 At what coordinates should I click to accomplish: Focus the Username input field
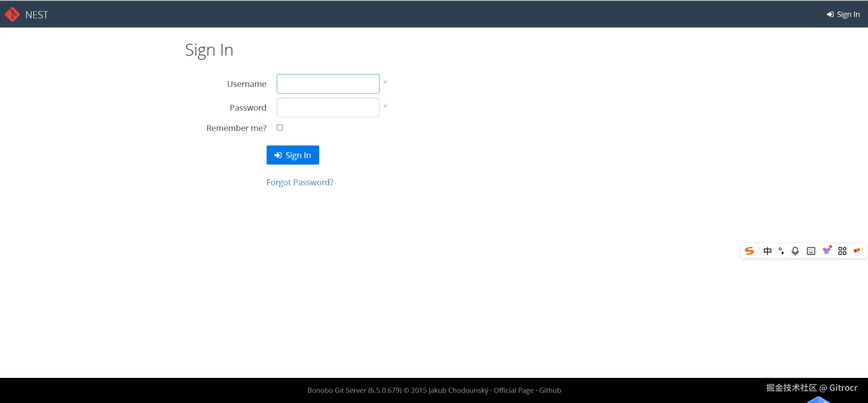(x=328, y=84)
